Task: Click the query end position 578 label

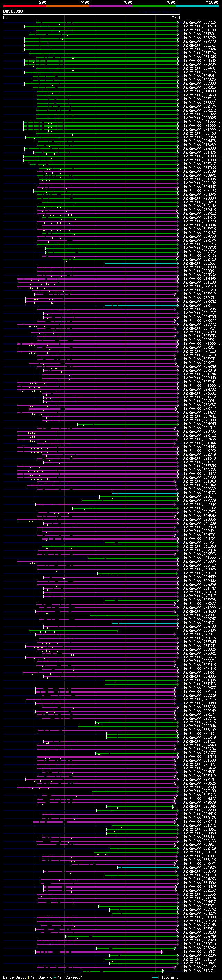Action: pyautogui.click(x=175, y=17)
